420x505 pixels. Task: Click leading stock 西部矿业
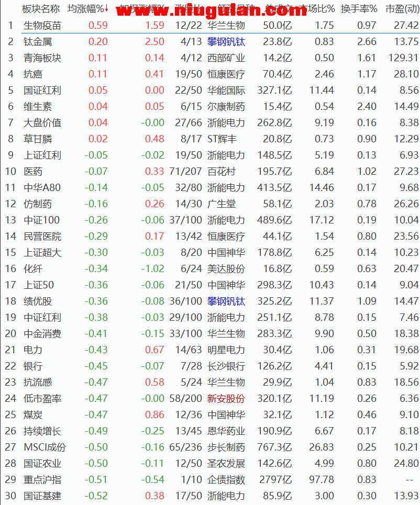coord(226,58)
